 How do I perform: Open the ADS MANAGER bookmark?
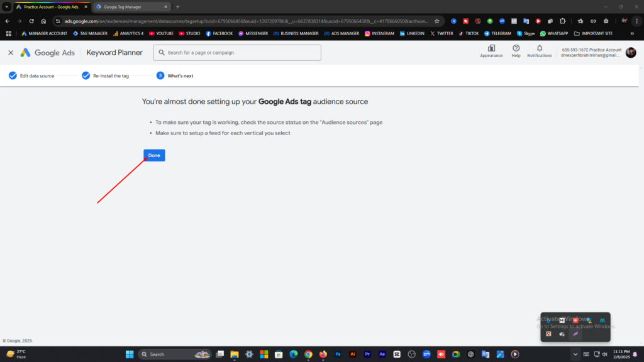pos(341,34)
